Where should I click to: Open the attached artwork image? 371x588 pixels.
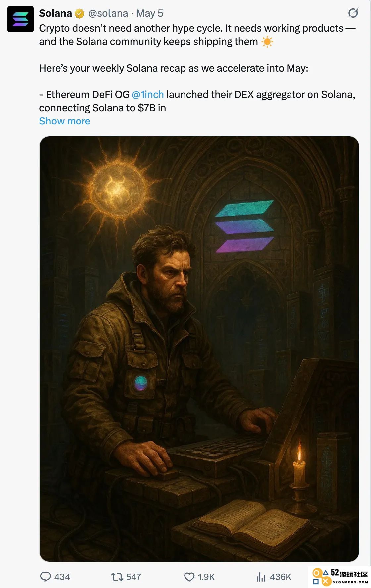[x=199, y=349]
